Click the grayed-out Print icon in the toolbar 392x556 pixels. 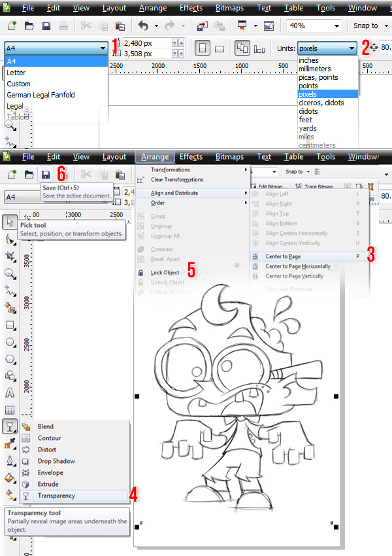[x=63, y=26]
